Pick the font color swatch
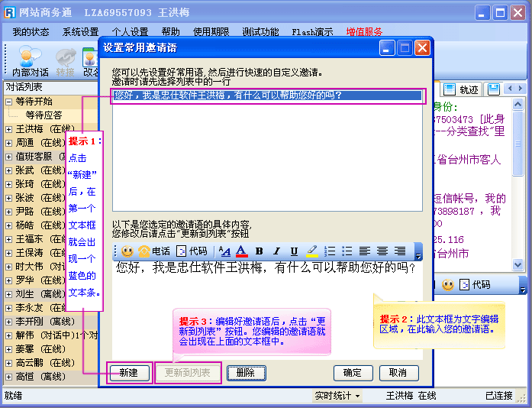Viewport: 532px width, 408px height. (241, 251)
